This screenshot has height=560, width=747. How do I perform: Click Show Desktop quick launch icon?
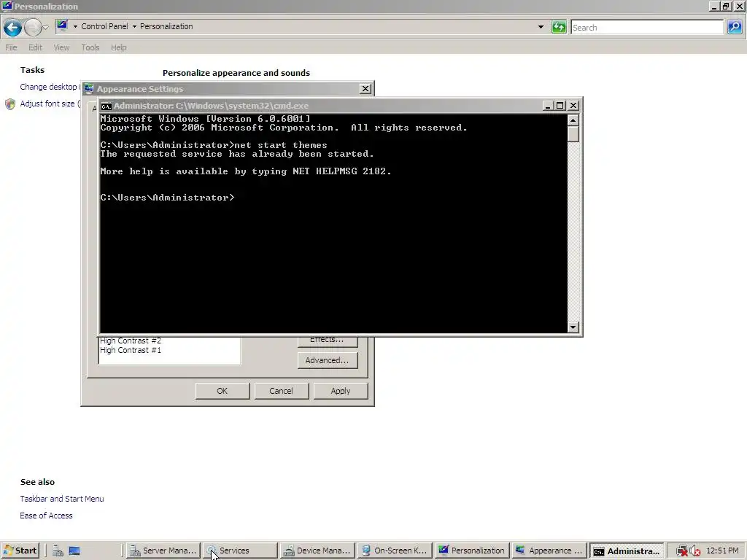(74, 551)
